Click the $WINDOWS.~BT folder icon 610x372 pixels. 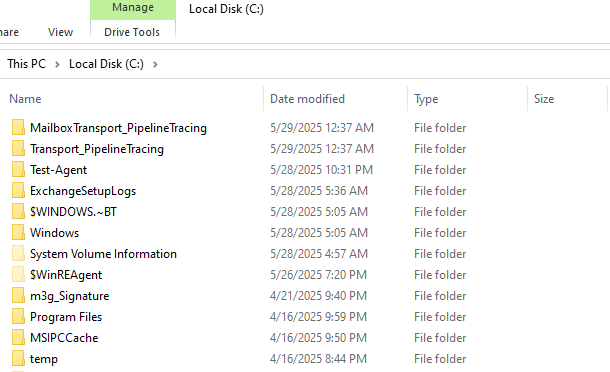(x=18, y=212)
